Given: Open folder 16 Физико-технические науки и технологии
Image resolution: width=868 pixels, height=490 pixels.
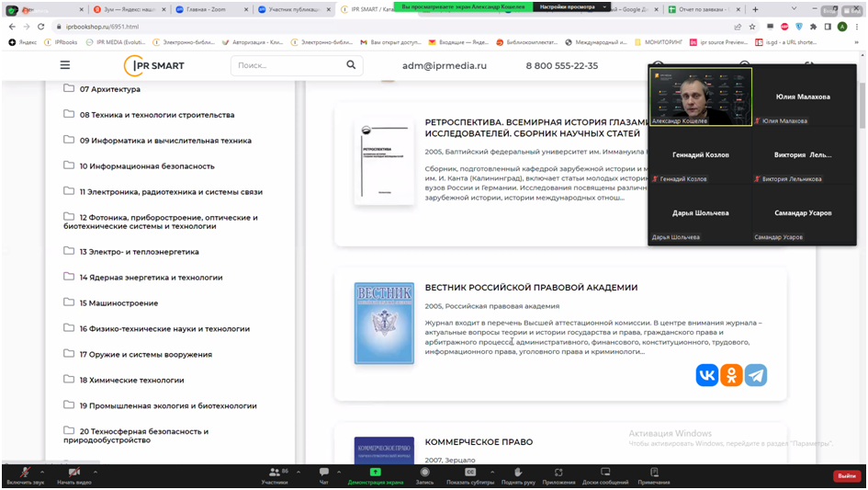Looking at the screenshot, I should click(157, 329).
